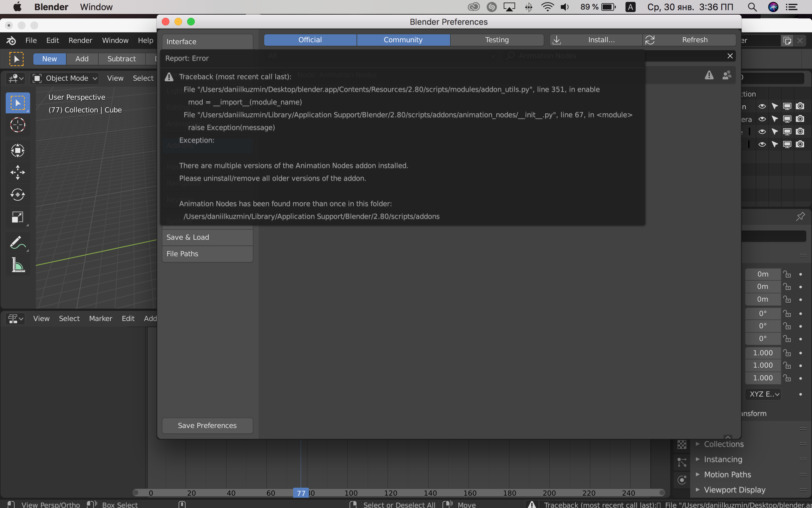This screenshot has height=508, width=812.
Task: Select the Transform tool icon
Action: pyautogui.click(x=17, y=150)
